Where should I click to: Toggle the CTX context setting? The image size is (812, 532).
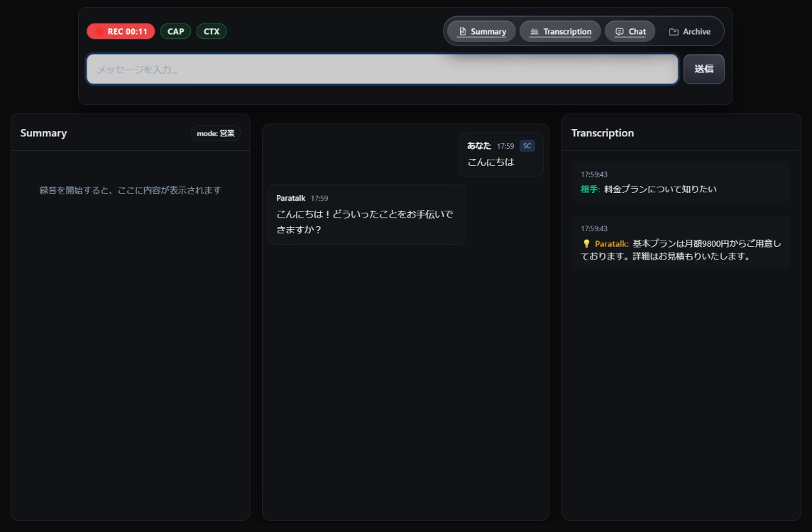[x=212, y=31]
